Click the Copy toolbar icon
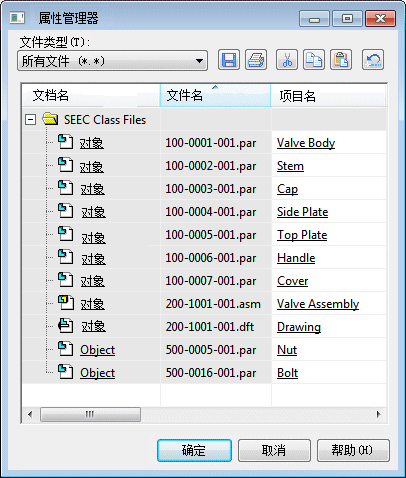 314,60
